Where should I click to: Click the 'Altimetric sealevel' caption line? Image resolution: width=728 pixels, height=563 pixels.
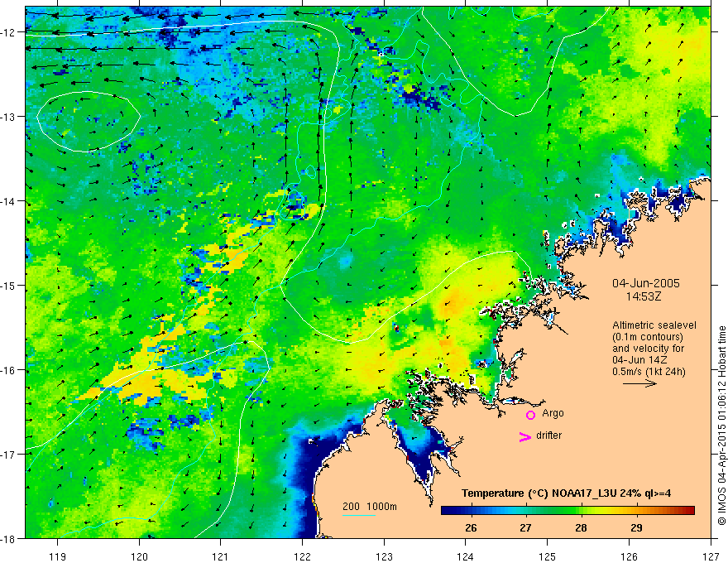pos(654,325)
